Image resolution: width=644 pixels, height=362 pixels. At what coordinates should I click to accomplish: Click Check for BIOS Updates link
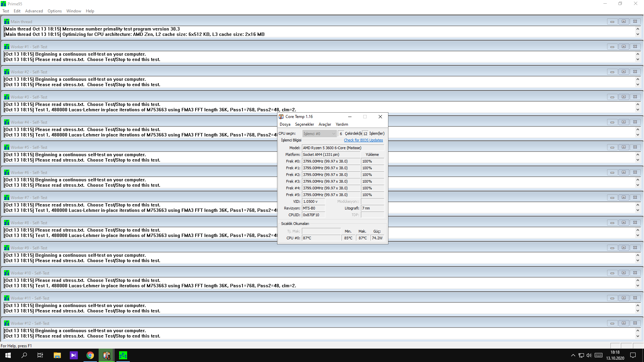tap(363, 140)
